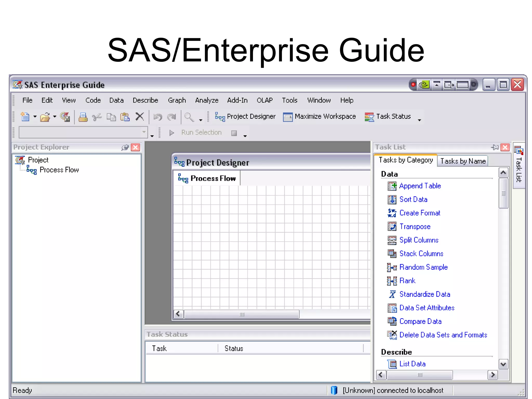Click the Data Set Attributes icon

(x=392, y=308)
